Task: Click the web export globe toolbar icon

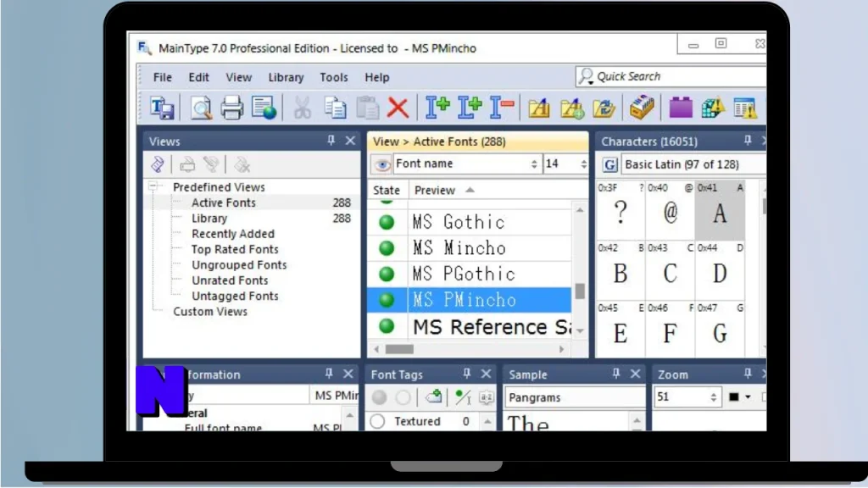Action: [x=264, y=108]
